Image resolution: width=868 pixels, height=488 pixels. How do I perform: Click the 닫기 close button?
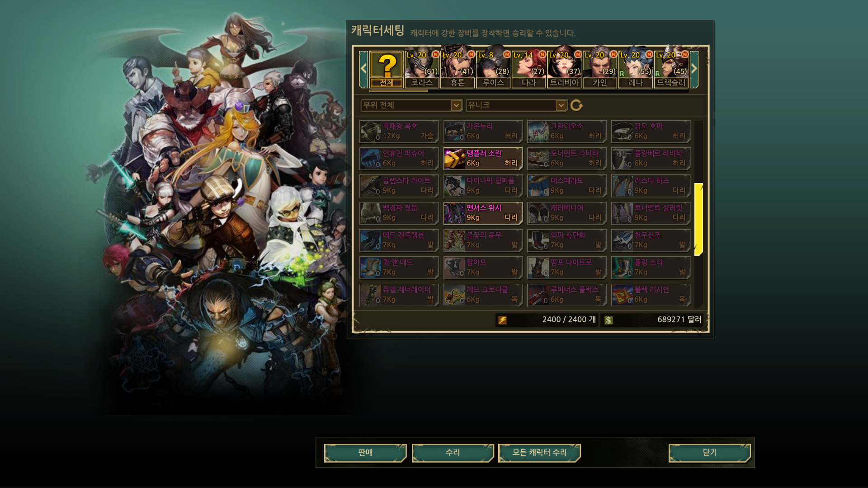pyautogui.click(x=710, y=453)
